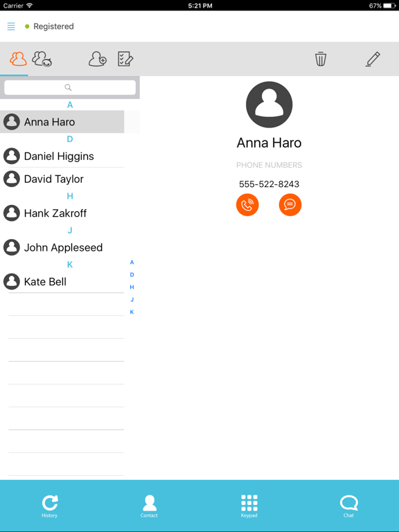Click Daniel Higgins avatar icon
The height and width of the screenshot is (532, 399).
[x=12, y=156]
